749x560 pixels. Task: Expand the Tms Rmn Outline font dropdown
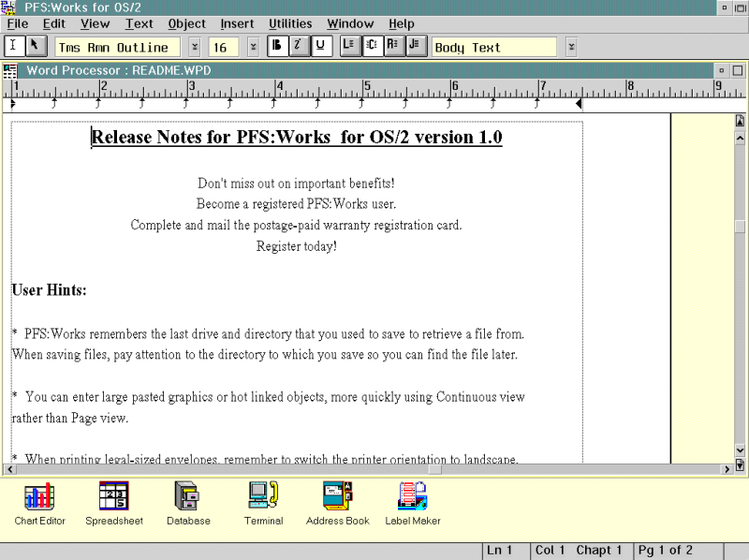pos(195,47)
